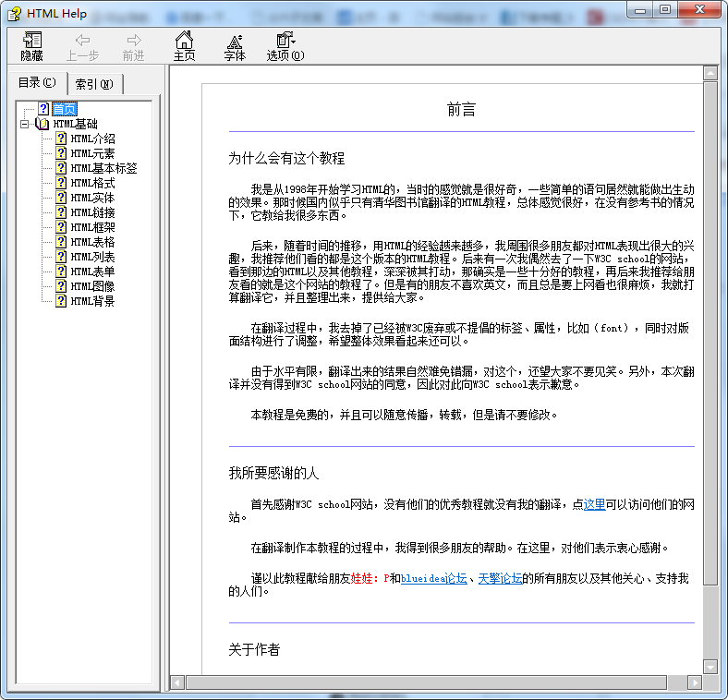Click the 字体 (Font) toolbar icon

(235, 41)
